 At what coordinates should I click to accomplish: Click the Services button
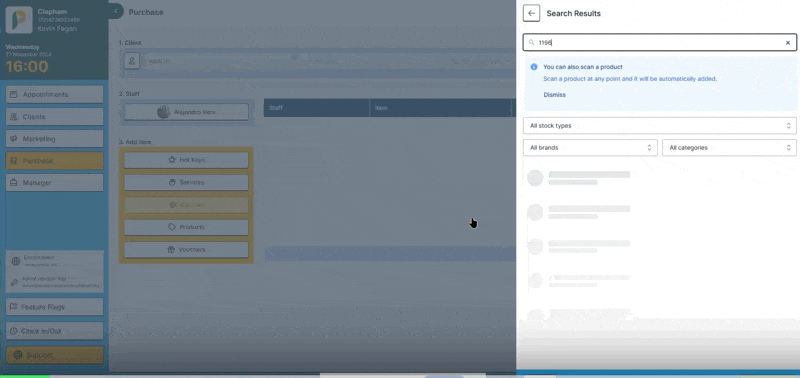186,182
